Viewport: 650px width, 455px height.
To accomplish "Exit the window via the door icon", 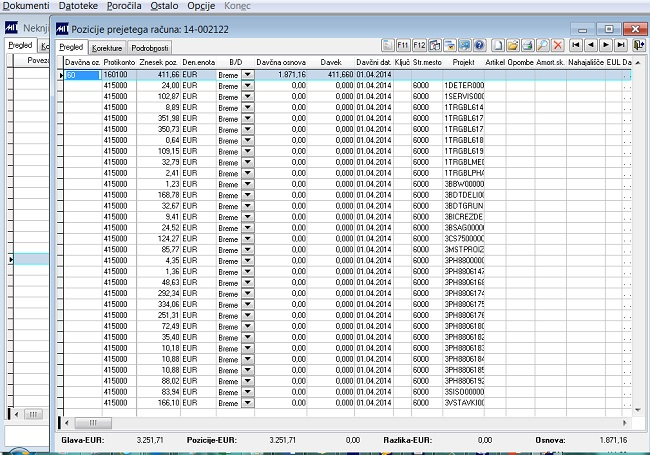I will click(x=639, y=45).
